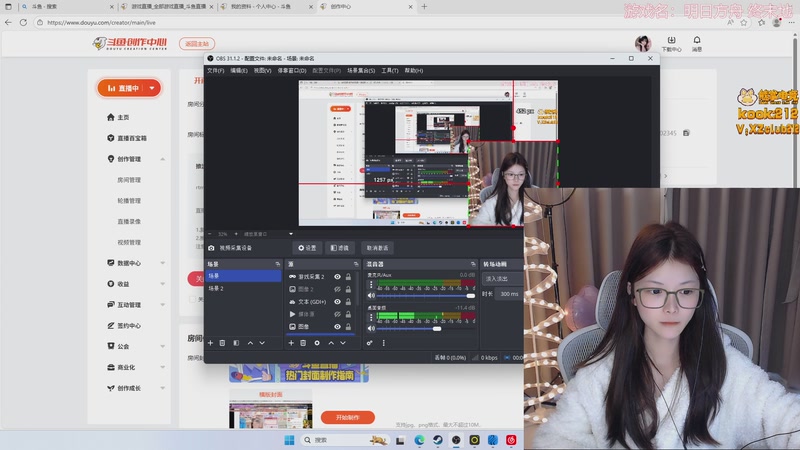Collapse the 创作管理 sidebar section
This screenshot has height=450, width=800.
pyautogui.click(x=163, y=159)
